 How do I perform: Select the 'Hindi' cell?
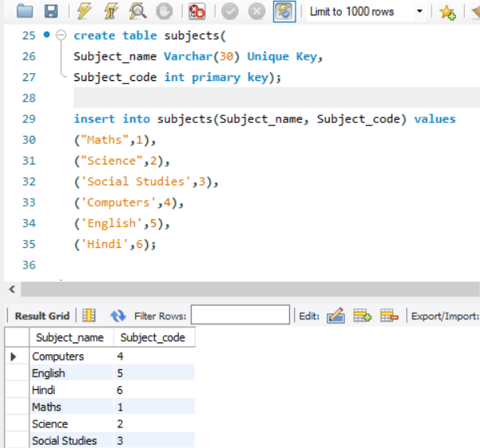coord(72,390)
